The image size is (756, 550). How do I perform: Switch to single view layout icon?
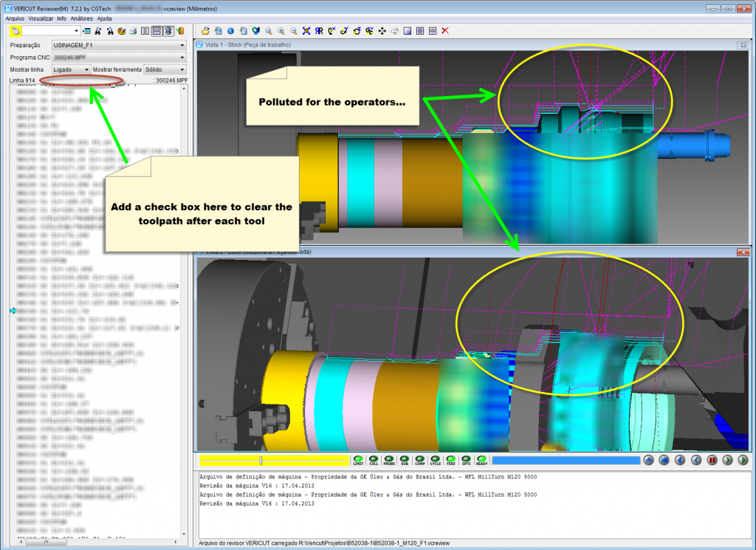click(408, 31)
